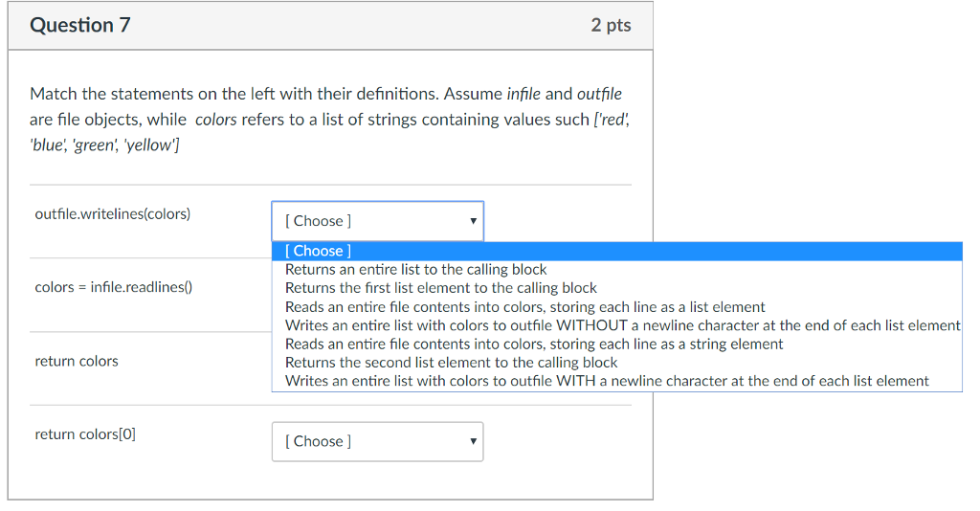
Task: Click the arrow on the outfile.writelines dropdown
Action: [x=473, y=221]
